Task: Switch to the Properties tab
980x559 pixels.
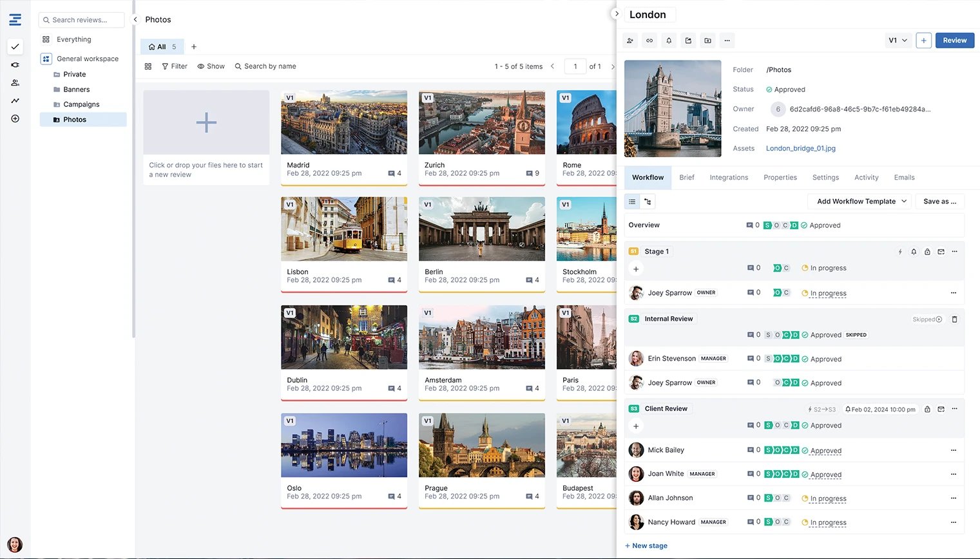Action: [x=780, y=177]
